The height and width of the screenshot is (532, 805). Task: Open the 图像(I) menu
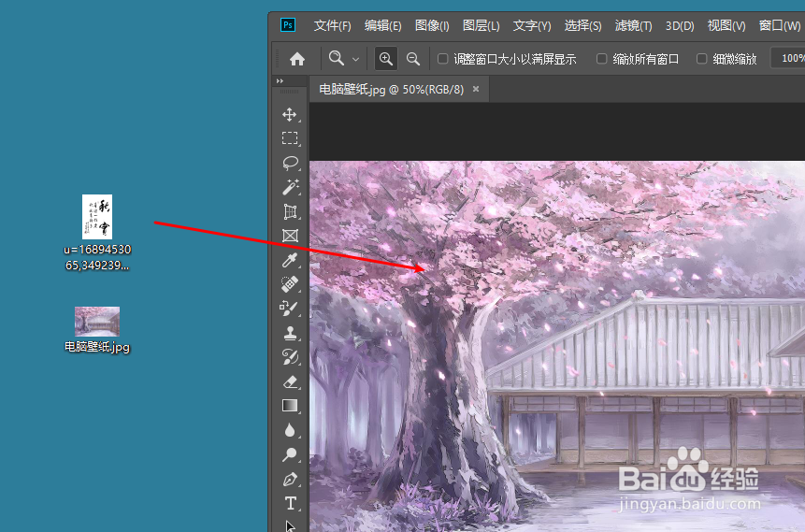coord(432,25)
